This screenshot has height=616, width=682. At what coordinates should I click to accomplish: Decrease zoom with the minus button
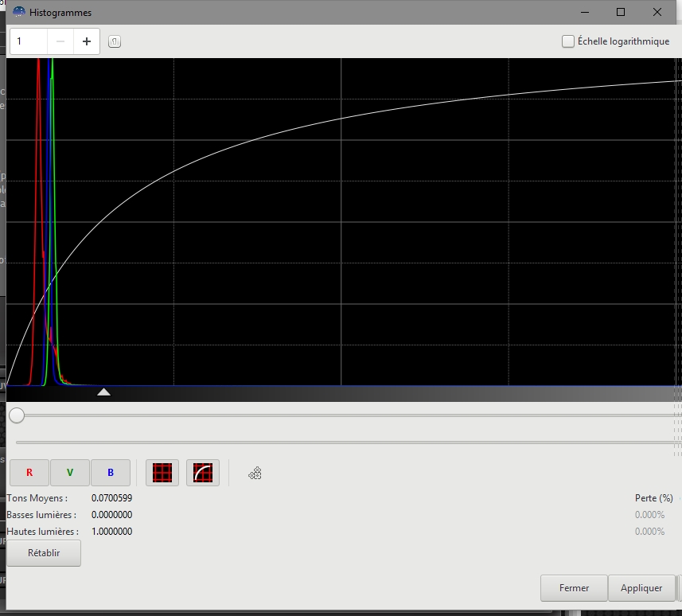pos(60,41)
